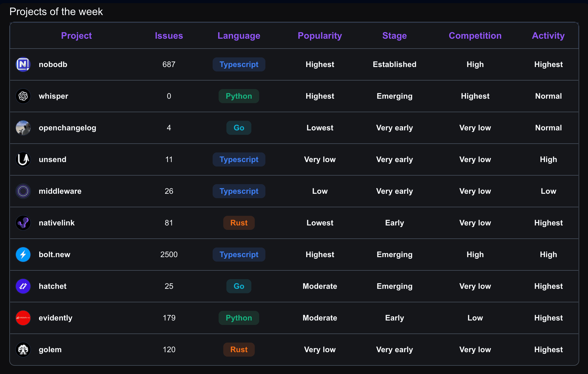This screenshot has width=588, height=374.
Task: Click the 179 issues count for evidently
Action: tap(169, 318)
